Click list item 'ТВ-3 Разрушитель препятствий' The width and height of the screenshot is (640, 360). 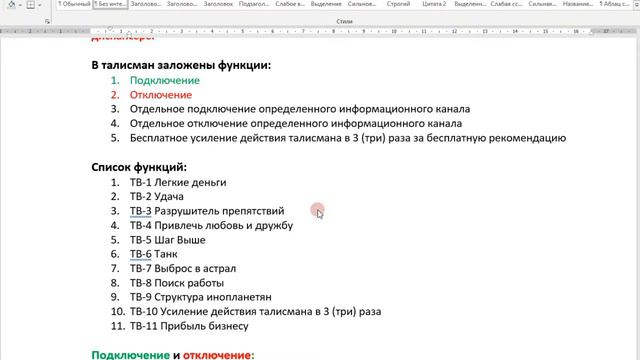tap(207, 211)
